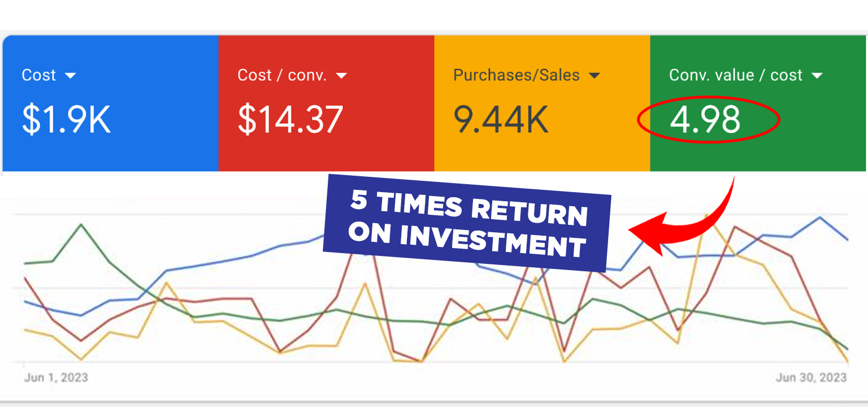Click the 5 Times Return on Investment banner
The image size is (868, 417).
point(467,223)
